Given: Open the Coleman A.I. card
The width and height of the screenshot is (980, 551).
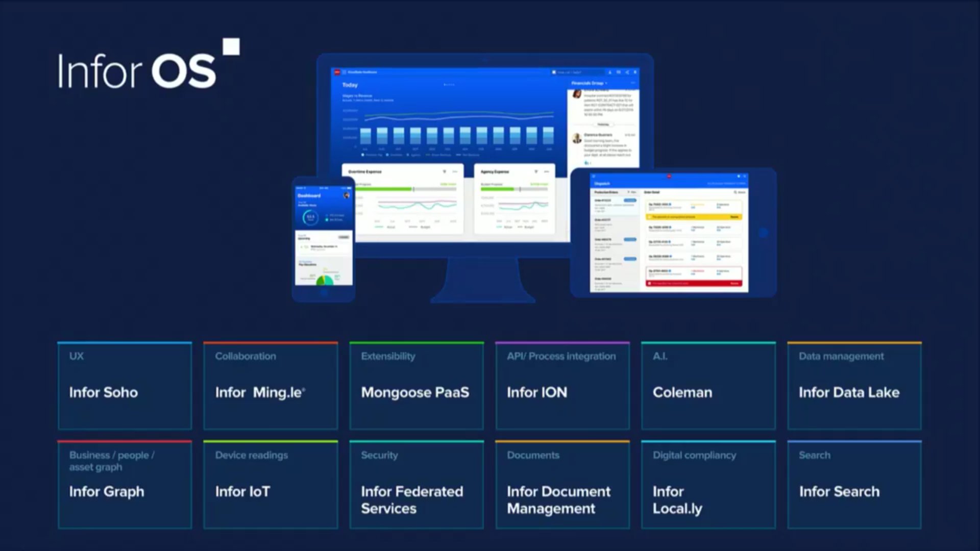Looking at the screenshot, I should pyautogui.click(x=708, y=386).
